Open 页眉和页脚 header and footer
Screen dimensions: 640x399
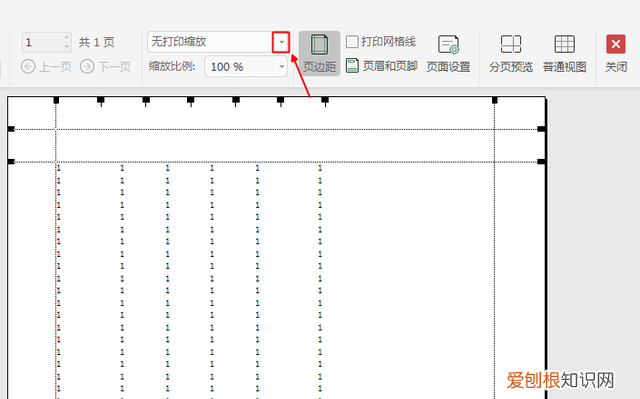(x=382, y=66)
